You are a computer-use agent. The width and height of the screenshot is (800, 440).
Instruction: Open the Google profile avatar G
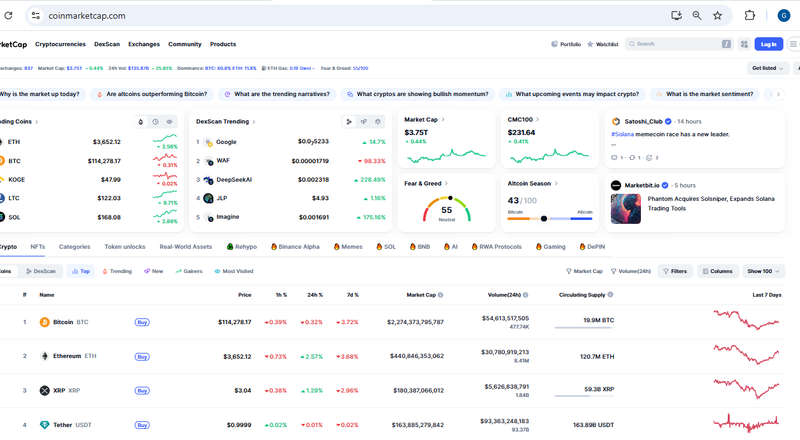784,15
